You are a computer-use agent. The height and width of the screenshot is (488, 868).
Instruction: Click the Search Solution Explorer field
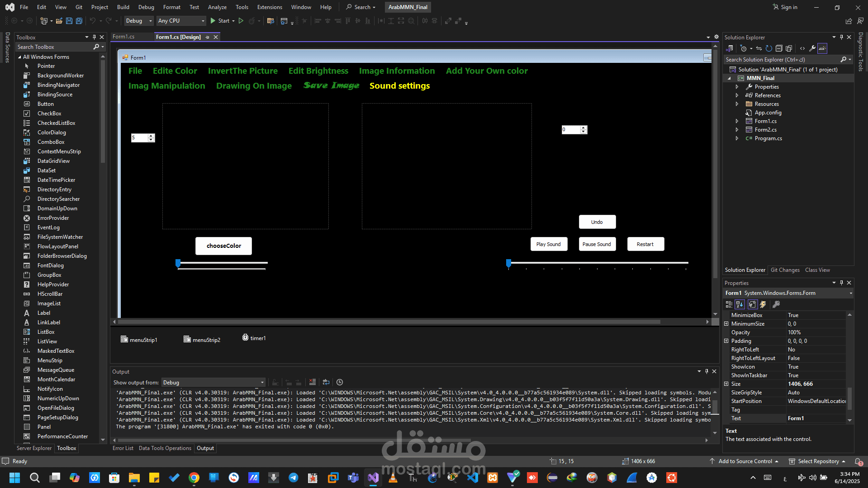(x=782, y=60)
